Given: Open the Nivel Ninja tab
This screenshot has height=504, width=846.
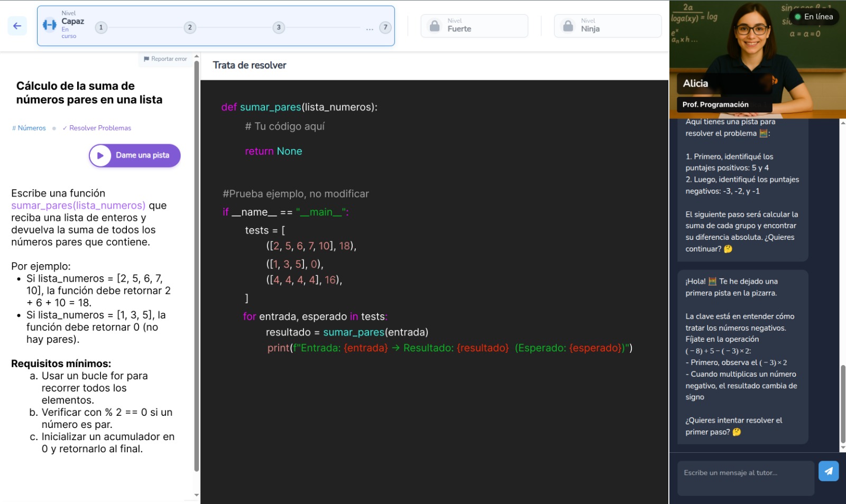Looking at the screenshot, I should [608, 26].
